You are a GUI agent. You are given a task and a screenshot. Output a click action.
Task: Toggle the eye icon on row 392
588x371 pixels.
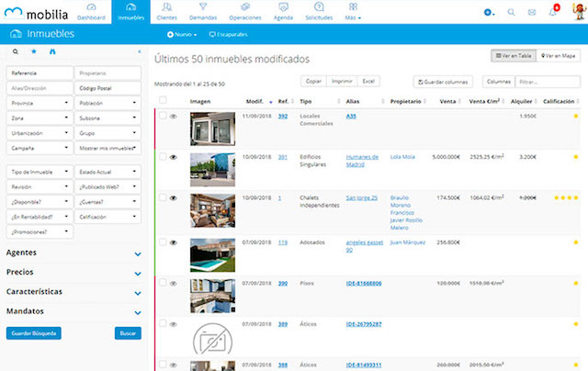click(x=174, y=117)
